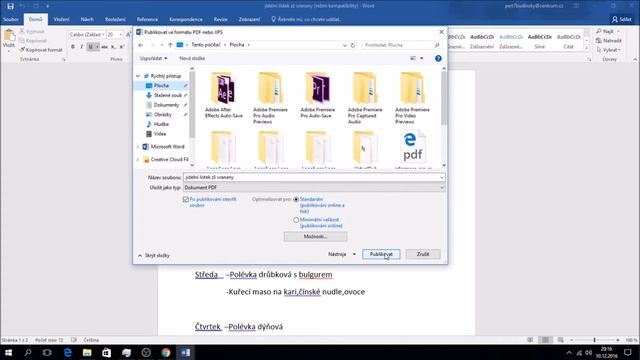Open the file name history dropdown arrow
This screenshot has height=360, width=640.
[442, 178]
